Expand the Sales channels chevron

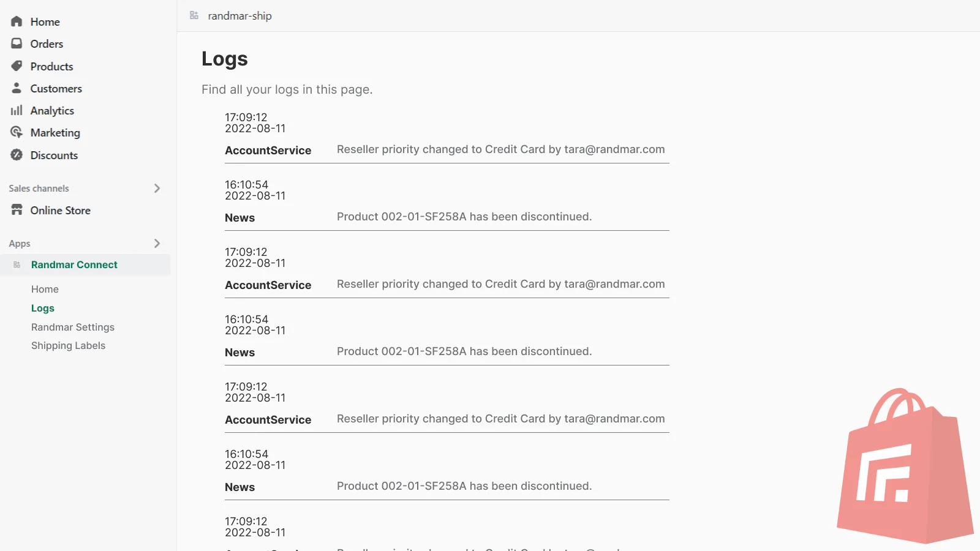coord(157,188)
